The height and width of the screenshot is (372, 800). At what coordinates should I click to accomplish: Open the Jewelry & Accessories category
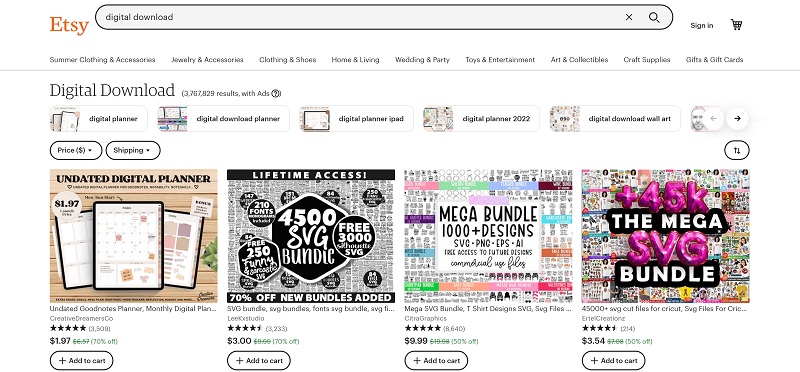pos(207,60)
